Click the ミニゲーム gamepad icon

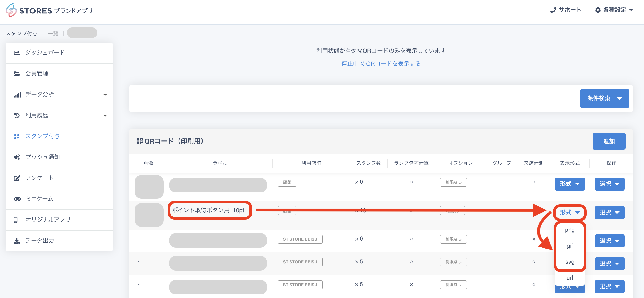click(17, 199)
